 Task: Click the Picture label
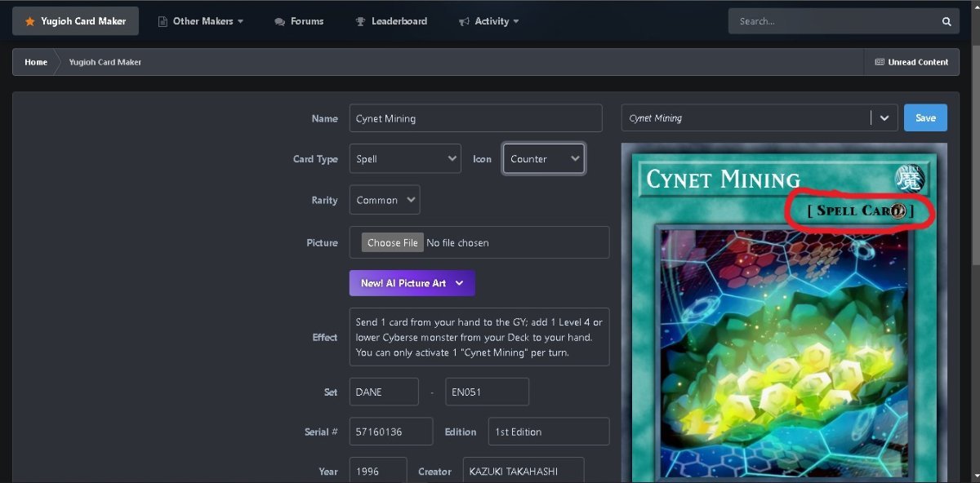322,242
